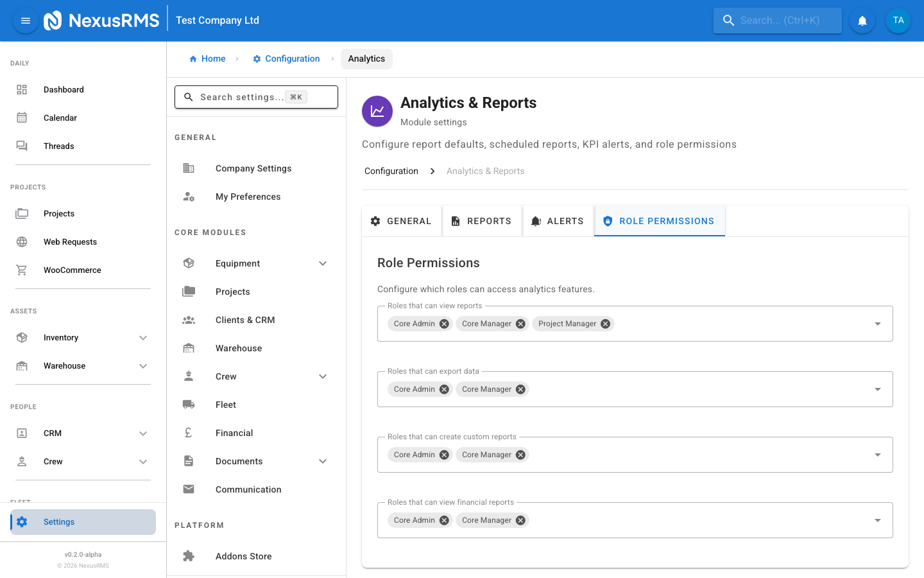Remove Core Manager from export data roles
This screenshot has width=924, height=578.
click(520, 389)
